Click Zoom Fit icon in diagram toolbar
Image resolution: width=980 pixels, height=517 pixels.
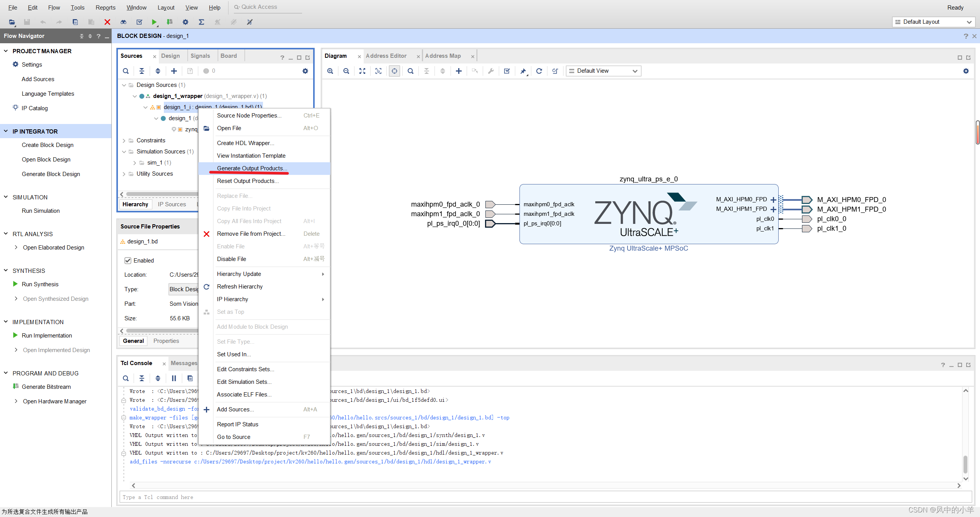pos(362,71)
